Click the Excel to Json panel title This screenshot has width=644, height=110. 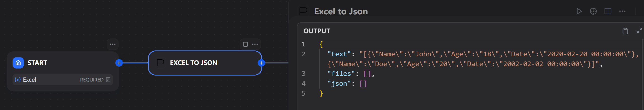pyautogui.click(x=341, y=12)
